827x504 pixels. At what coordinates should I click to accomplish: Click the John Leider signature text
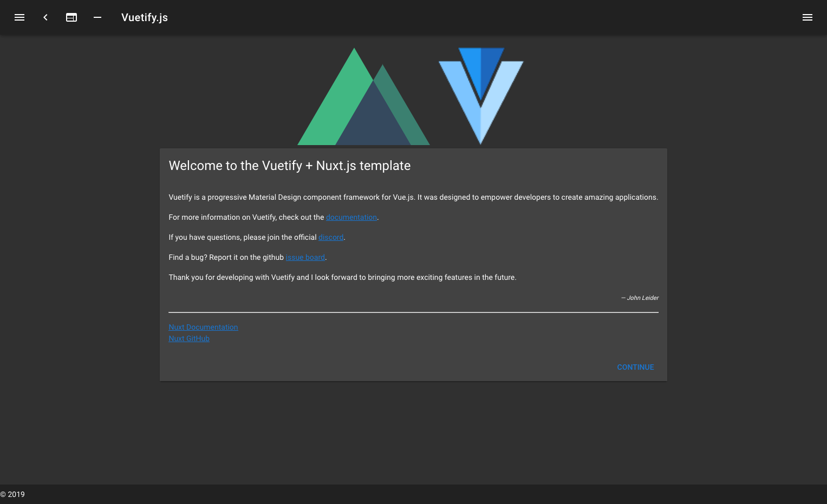tap(640, 298)
